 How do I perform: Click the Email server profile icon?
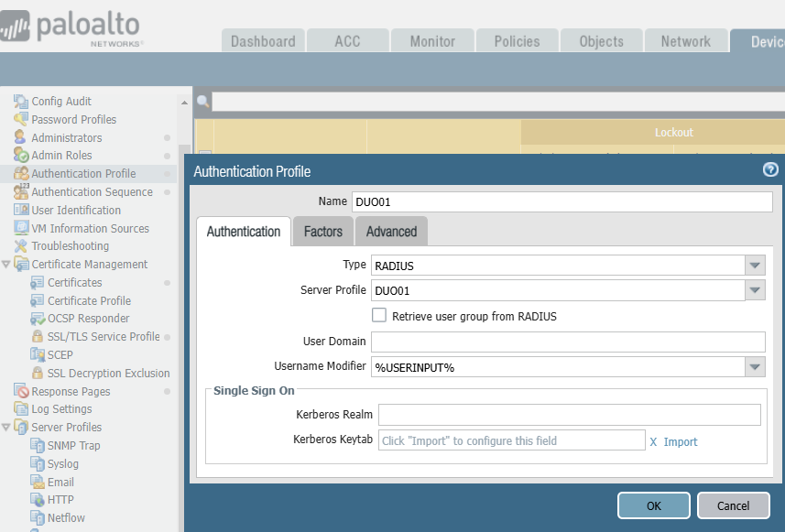pyautogui.click(x=37, y=482)
